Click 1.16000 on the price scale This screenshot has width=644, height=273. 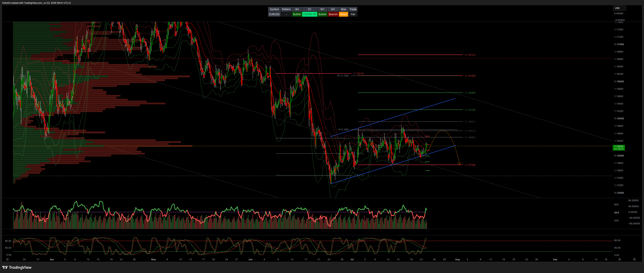(619, 82)
